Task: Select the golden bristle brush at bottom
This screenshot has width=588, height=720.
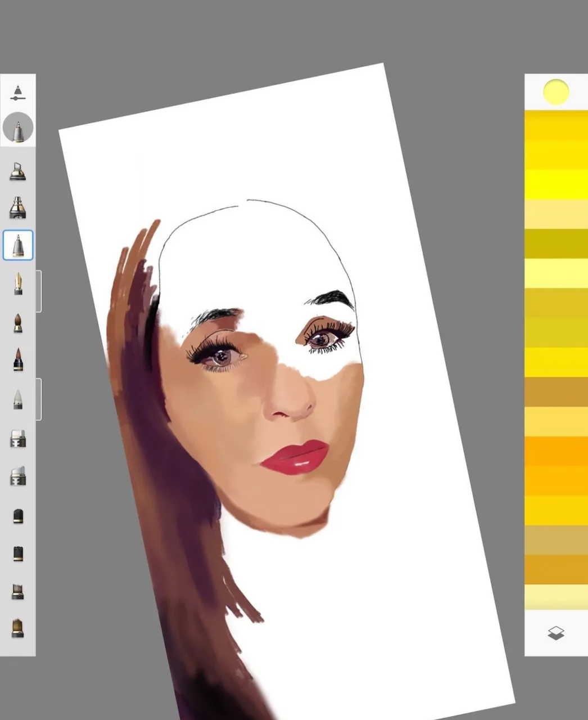Action: pos(18,628)
